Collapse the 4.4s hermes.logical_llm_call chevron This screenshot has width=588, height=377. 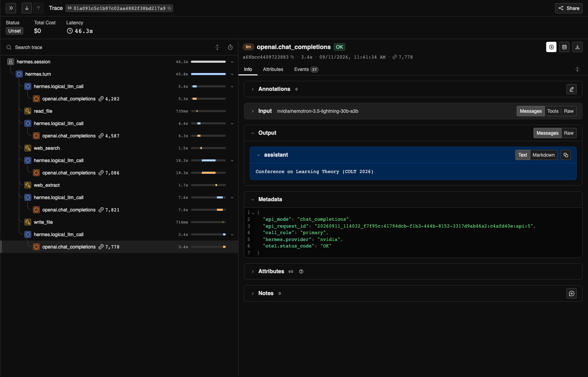click(232, 124)
